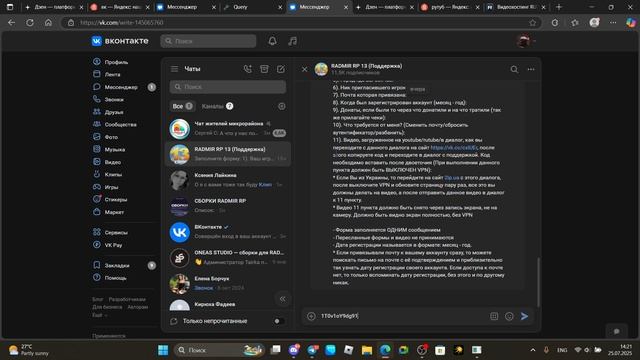Open the microdistrict residents chat
The width and height of the screenshot is (640, 360).
[228, 128]
